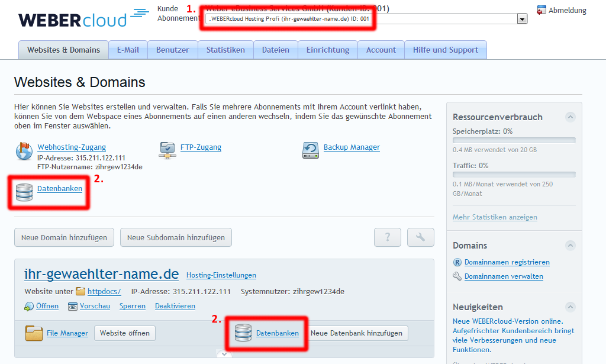Click the FTP-Nutzername zihrgew1234de text
The image size is (606, 364).
click(x=90, y=167)
